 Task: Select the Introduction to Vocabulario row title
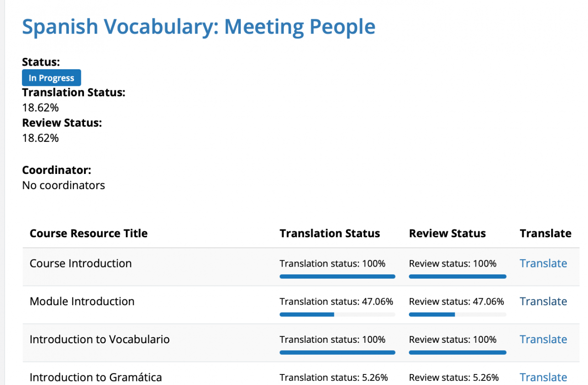click(x=100, y=340)
